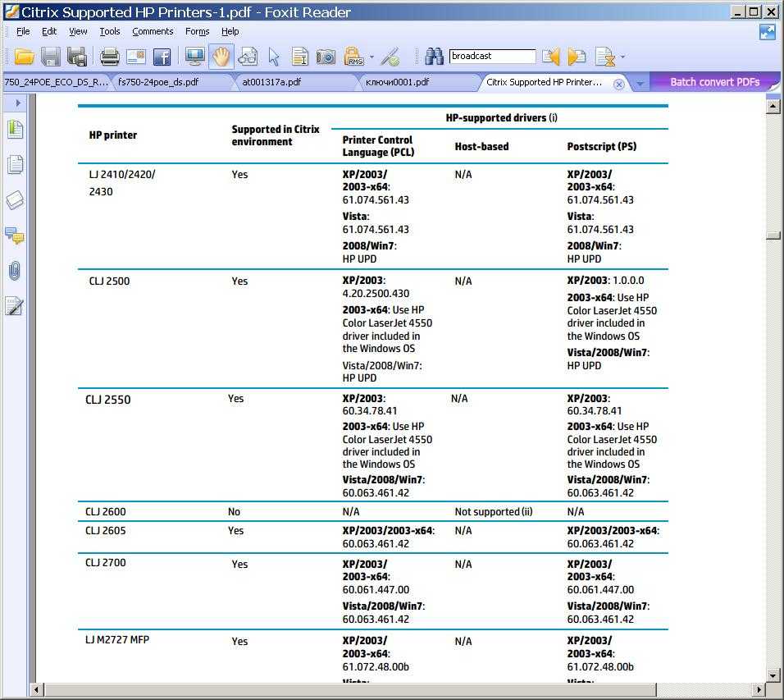The width and height of the screenshot is (784, 700).
Task: Click the search field containing broadcast
Action: 492,57
